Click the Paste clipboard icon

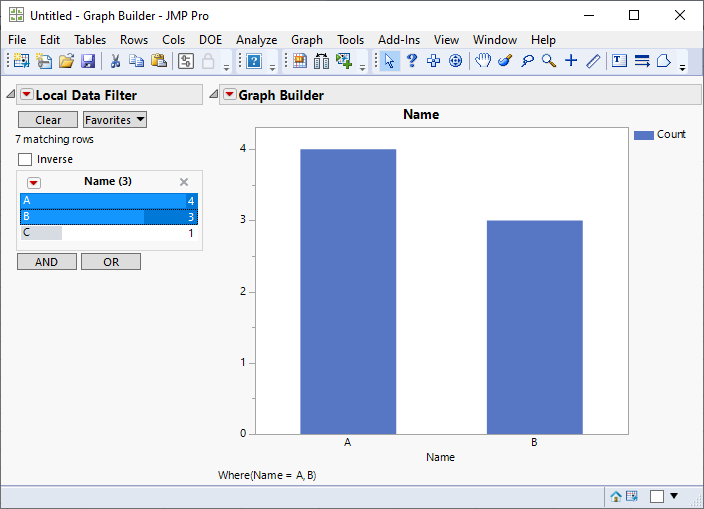coord(158,61)
